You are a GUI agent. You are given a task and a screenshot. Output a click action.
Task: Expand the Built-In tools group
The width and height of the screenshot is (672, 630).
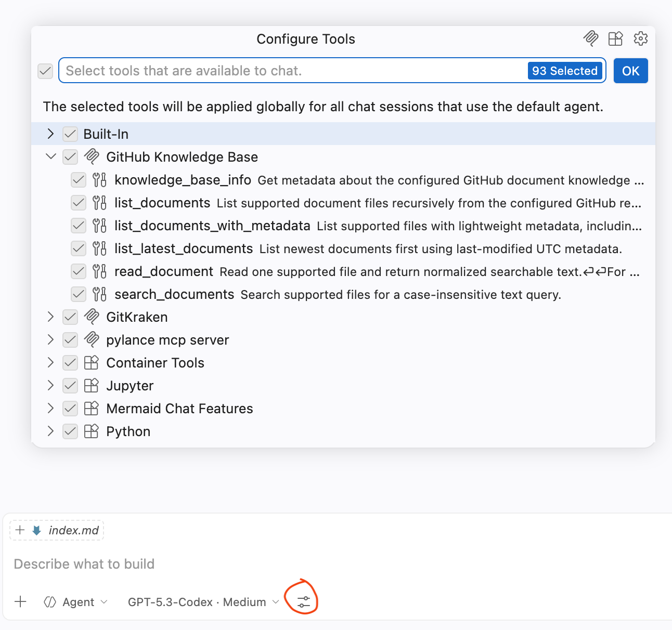(x=50, y=134)
